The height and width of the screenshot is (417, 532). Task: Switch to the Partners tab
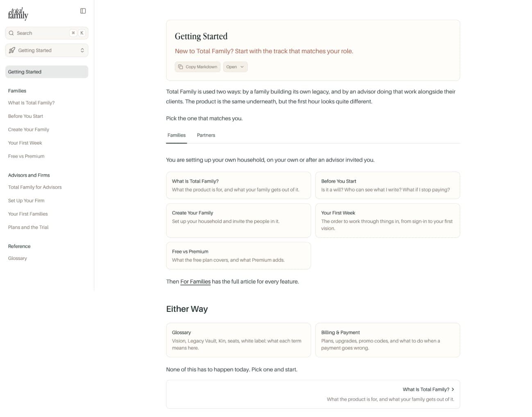tap(206, 135)
